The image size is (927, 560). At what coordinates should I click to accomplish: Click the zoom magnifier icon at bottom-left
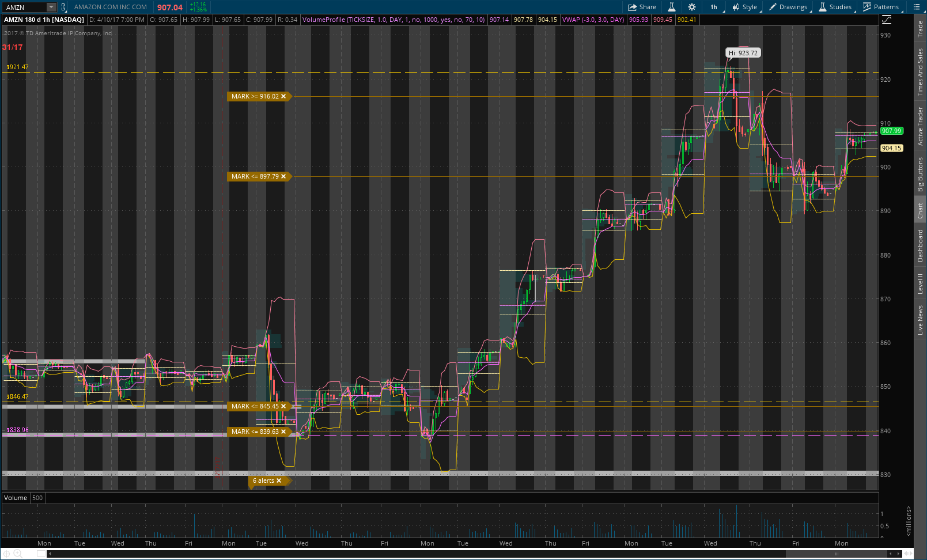[x=17, y=554]
